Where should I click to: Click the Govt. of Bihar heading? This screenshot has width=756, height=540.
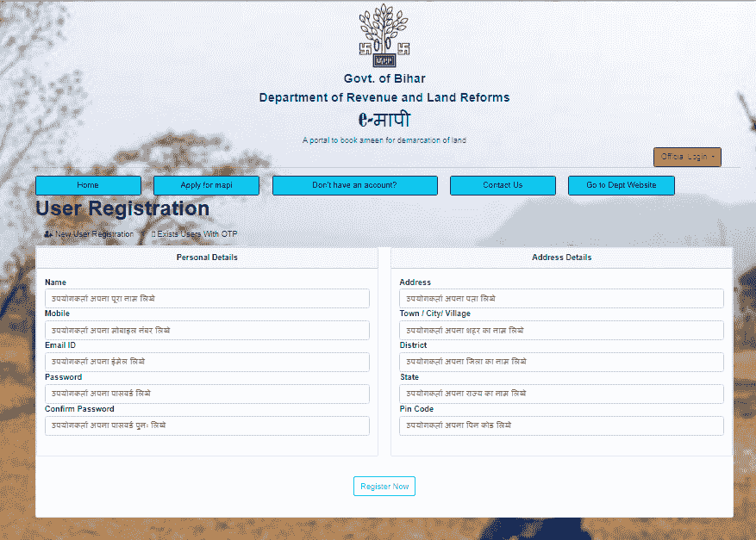point(384,78)
